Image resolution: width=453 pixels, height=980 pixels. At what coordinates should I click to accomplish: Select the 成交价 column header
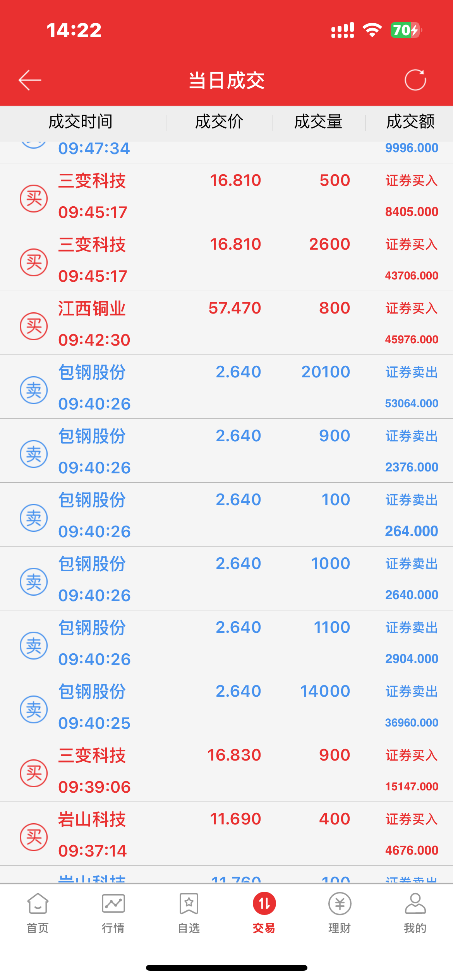click(219, 122)
